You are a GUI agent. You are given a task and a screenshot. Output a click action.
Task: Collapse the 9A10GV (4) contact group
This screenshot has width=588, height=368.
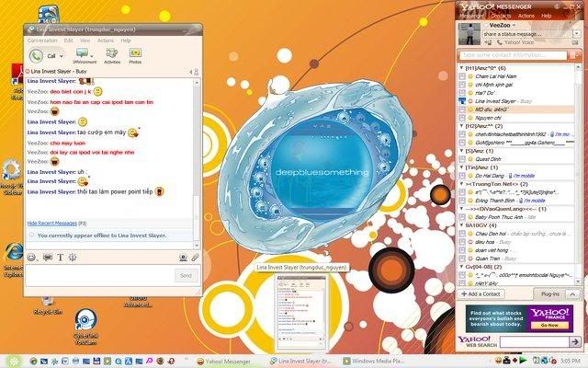[461, 225]
